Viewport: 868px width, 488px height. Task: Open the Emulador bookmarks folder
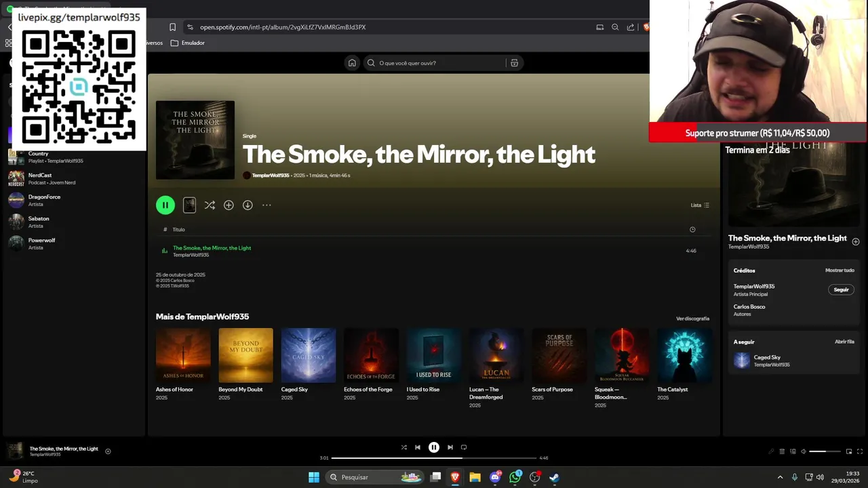188,43
